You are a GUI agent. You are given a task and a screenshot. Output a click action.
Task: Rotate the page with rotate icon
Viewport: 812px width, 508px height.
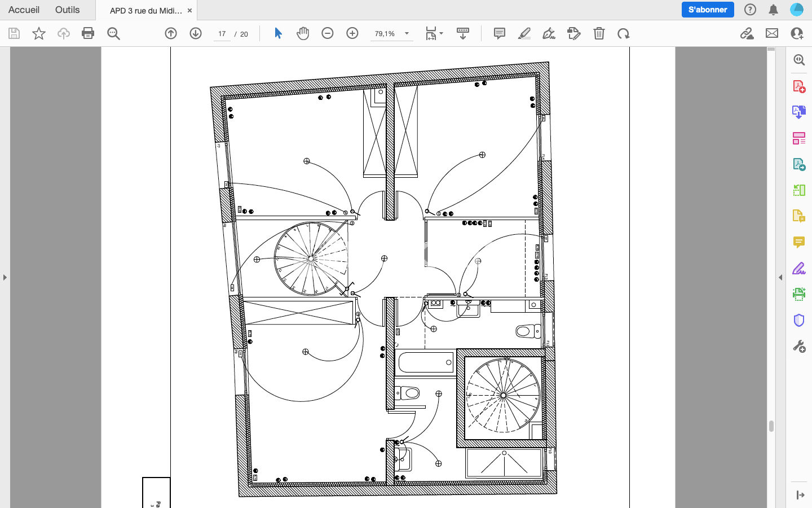coord(623,33)
